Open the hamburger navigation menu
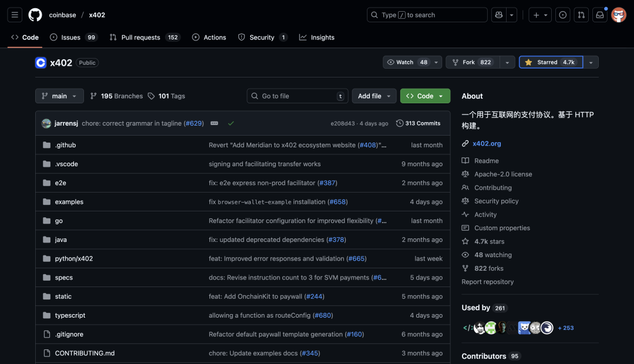The height and width of the screenshot is (364, 634). pyautogui.click(x=15, y=15)
